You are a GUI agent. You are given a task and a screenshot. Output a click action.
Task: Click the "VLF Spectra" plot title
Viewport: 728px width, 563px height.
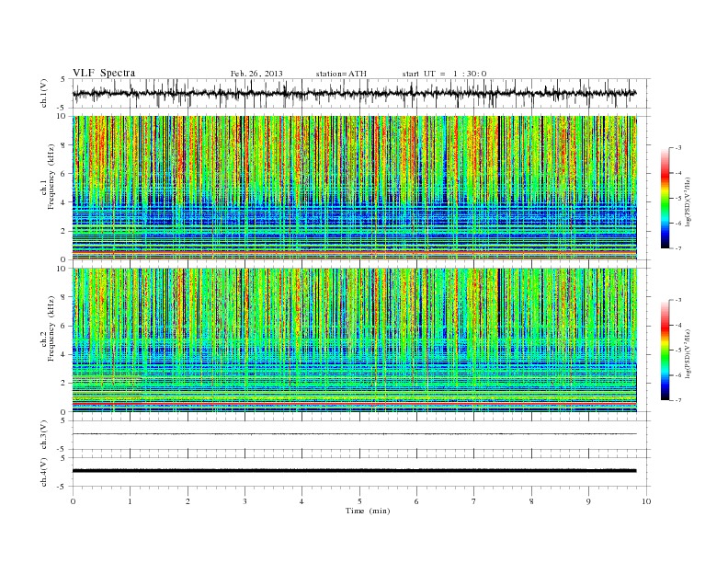pyautogui.click(x=104, y=73)
